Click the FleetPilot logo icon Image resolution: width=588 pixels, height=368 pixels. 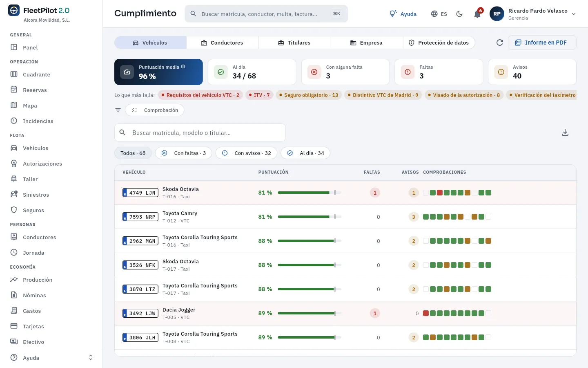14,11
